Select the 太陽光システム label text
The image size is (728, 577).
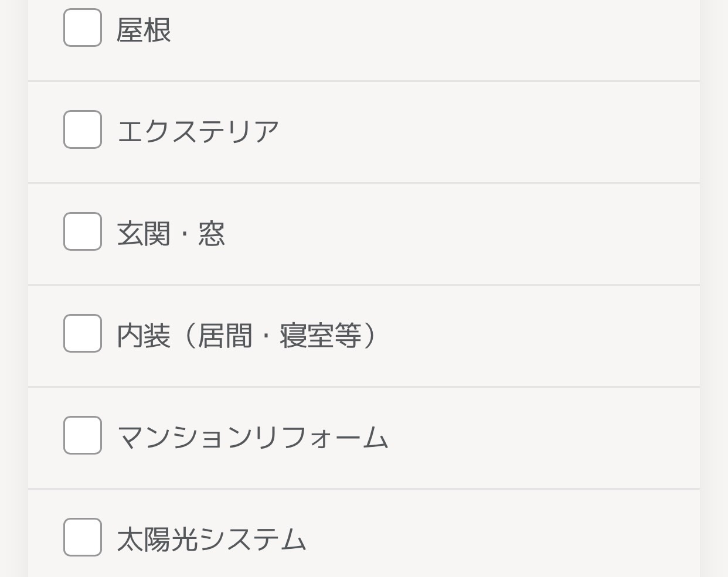point(211,540)
